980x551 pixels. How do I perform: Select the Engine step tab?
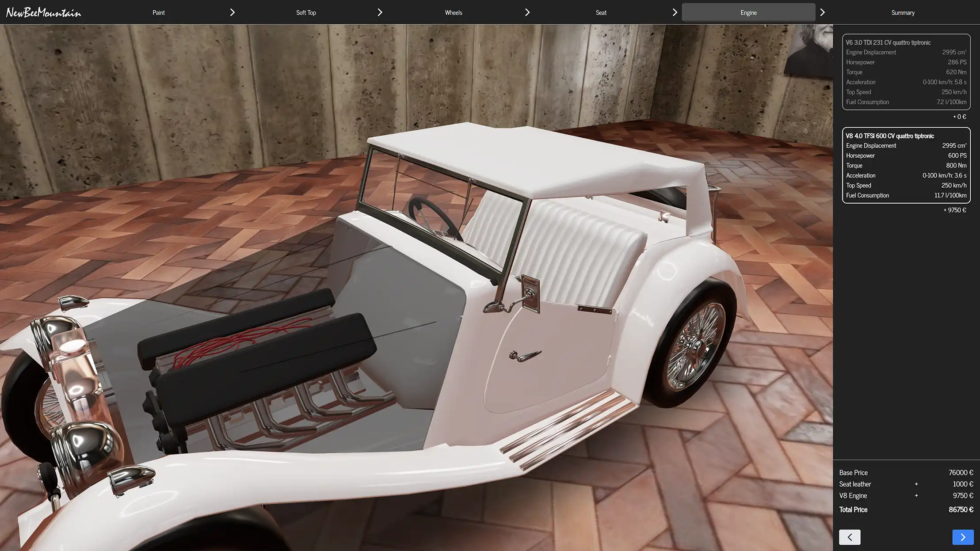748,12
